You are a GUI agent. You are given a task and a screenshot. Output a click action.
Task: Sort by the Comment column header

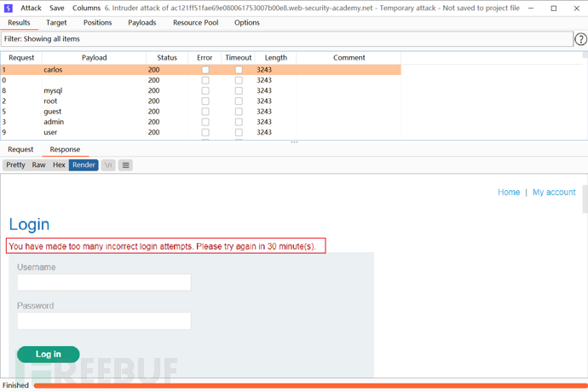[x=349, y=58]
